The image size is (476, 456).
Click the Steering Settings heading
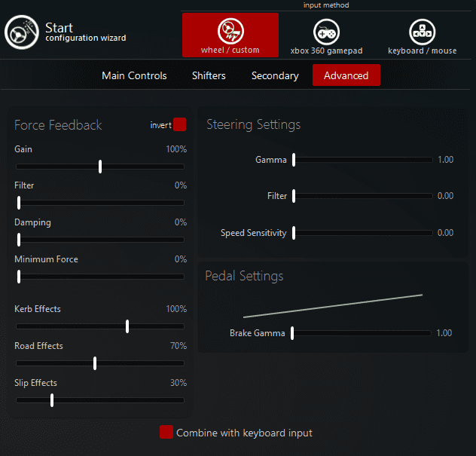[x=254, y=124]
